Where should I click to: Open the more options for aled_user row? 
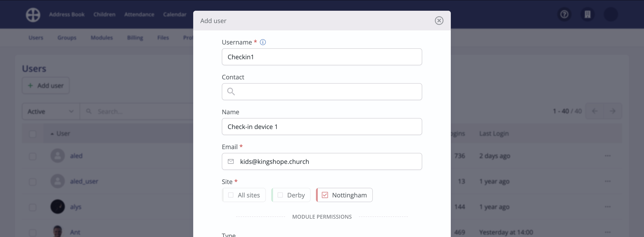[608, 181]
